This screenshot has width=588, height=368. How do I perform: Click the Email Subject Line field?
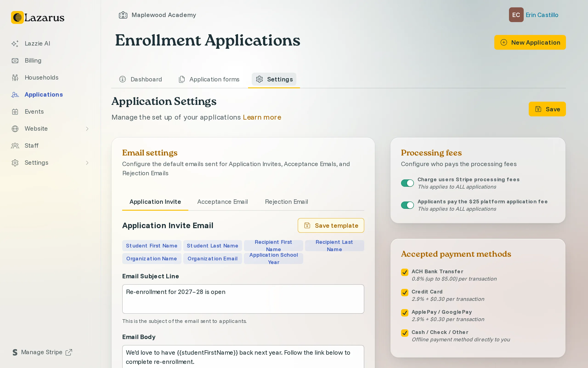coord(243,299)
